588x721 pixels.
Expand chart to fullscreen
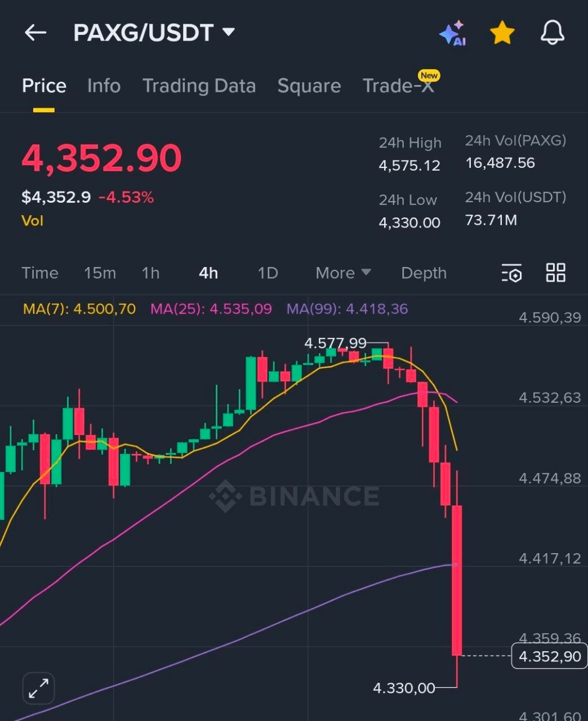38,688
